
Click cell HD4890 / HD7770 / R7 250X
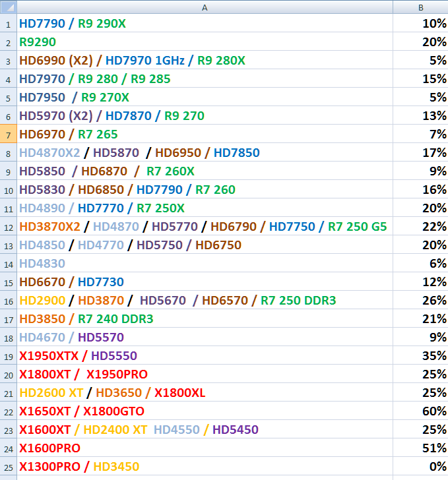[x=205, y=208]
